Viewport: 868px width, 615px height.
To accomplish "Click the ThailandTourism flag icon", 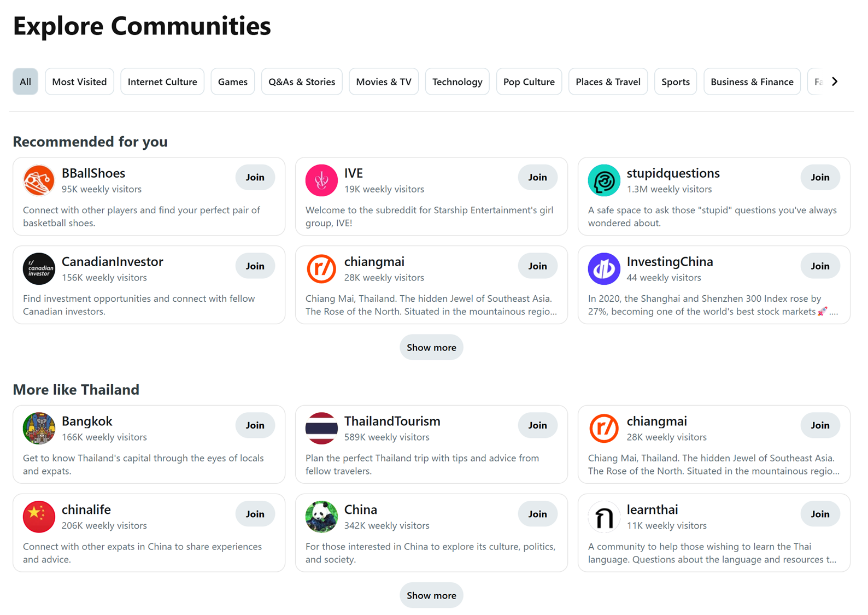I will (x=321, y=428).
